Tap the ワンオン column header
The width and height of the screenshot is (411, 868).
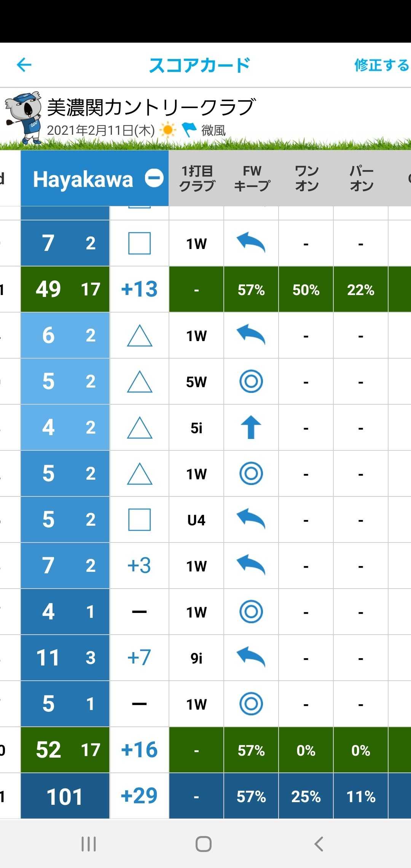click(306, 178)
